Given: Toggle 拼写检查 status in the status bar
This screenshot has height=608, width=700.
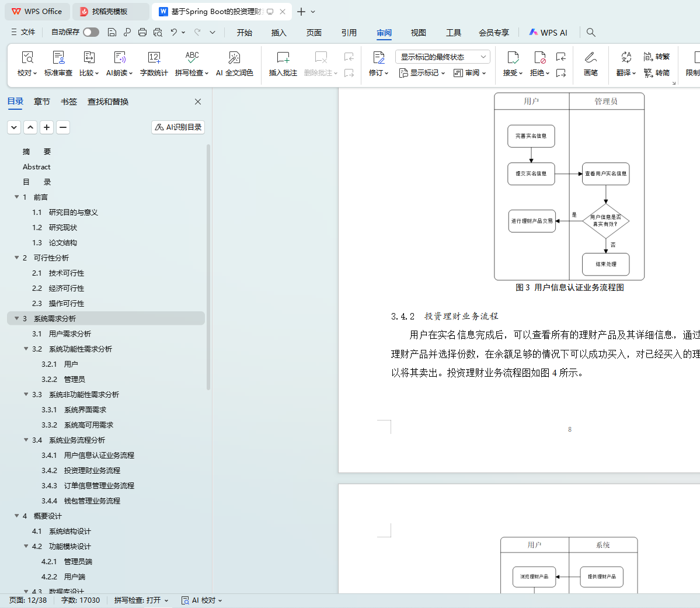Looking at the screenshot, I should click(x=141, y=600).
